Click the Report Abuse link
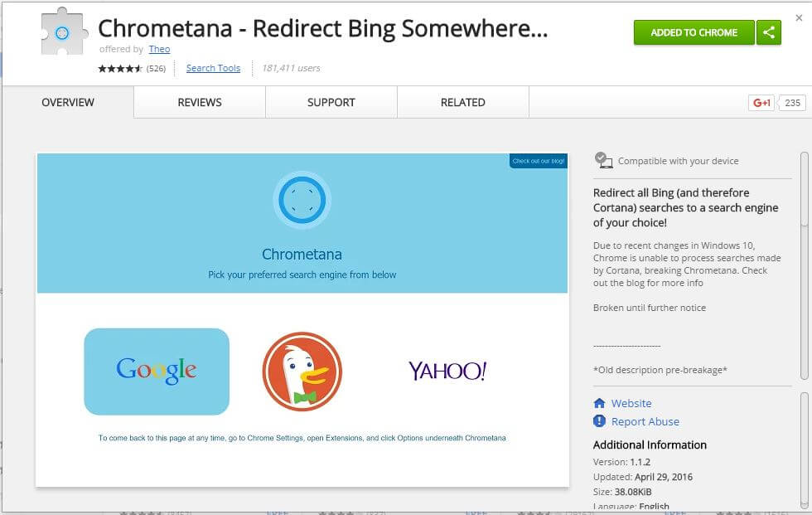This screenshot has height=515, width=812. [x=645, y=422]
